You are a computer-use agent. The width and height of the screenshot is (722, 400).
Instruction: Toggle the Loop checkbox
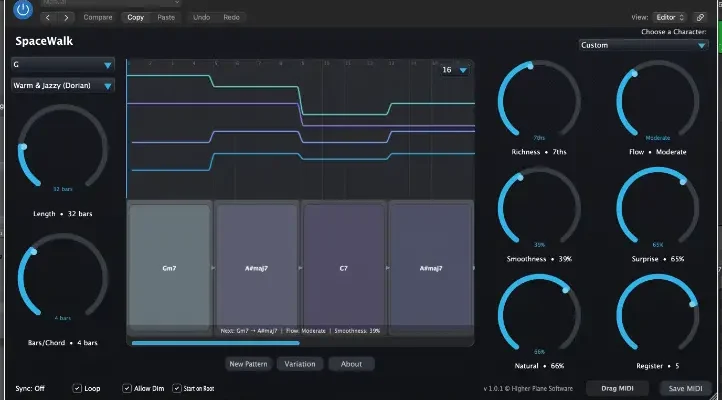point(78,388)
